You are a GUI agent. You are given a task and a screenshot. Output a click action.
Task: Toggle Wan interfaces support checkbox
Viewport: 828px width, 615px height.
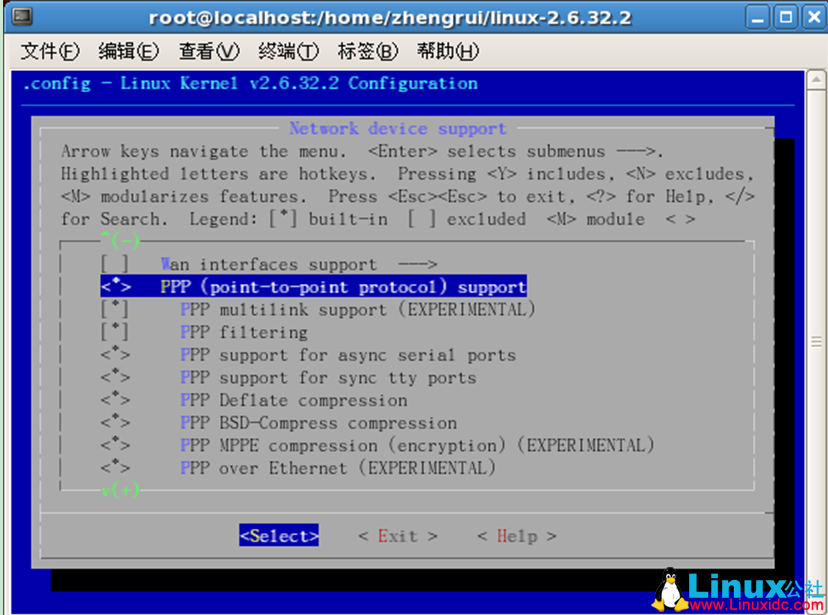pos(115,264)
